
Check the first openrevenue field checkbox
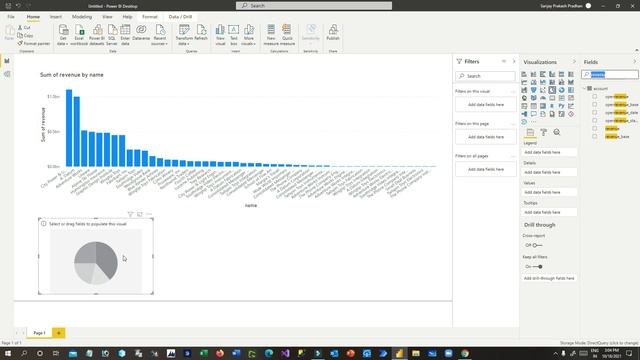click(595, 97)
